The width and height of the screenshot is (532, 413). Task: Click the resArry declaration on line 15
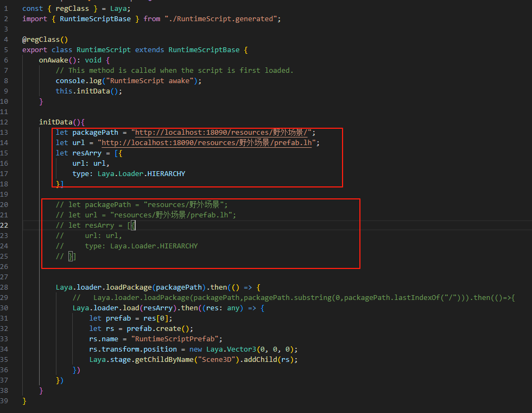(x=89, y=153)
